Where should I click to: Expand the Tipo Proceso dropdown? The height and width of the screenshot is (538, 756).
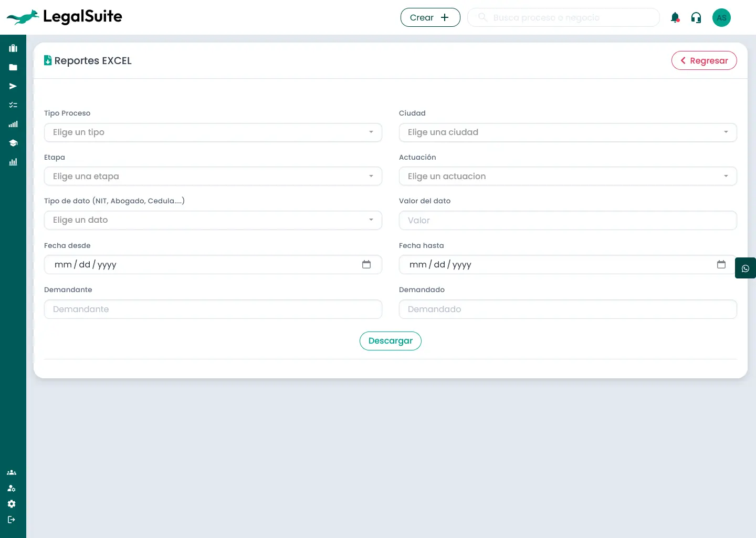pos(213,132)
